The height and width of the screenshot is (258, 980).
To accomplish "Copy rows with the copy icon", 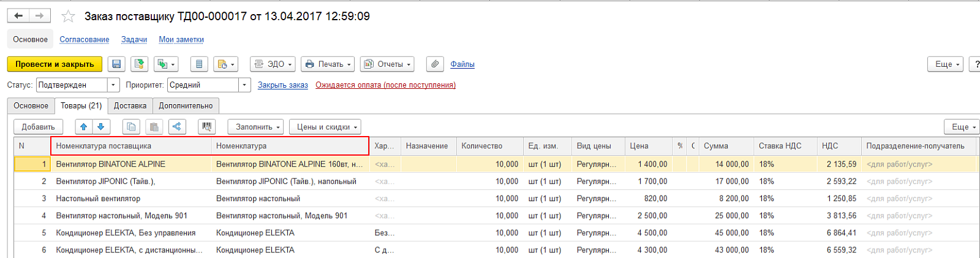I will tap(131, 127).
